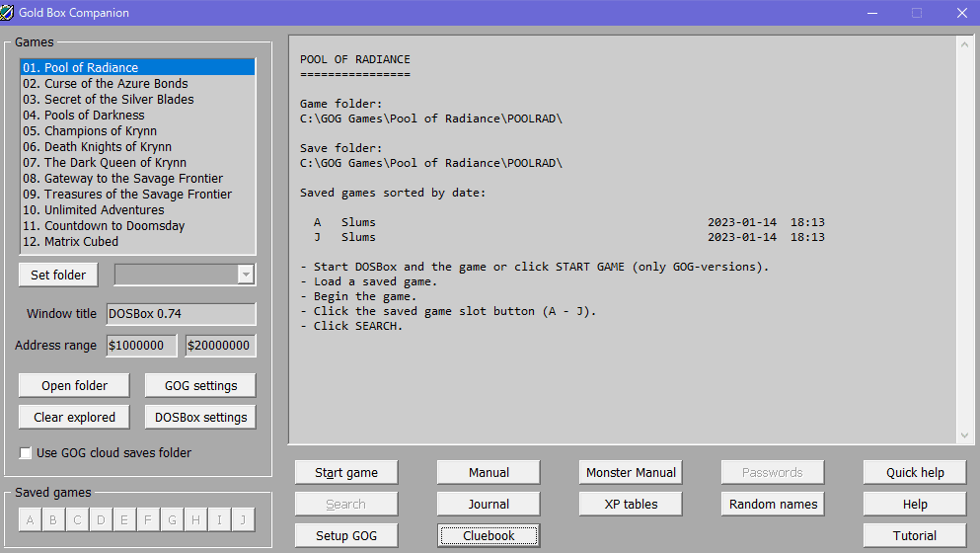This screenshot has width=980, height=553.
Task: Select 05. Champions of Krynn
Action: click(138, 130)
